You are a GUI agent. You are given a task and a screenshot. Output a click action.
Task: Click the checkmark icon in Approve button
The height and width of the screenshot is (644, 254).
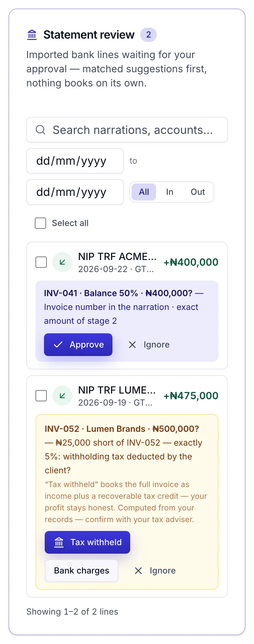58,345
